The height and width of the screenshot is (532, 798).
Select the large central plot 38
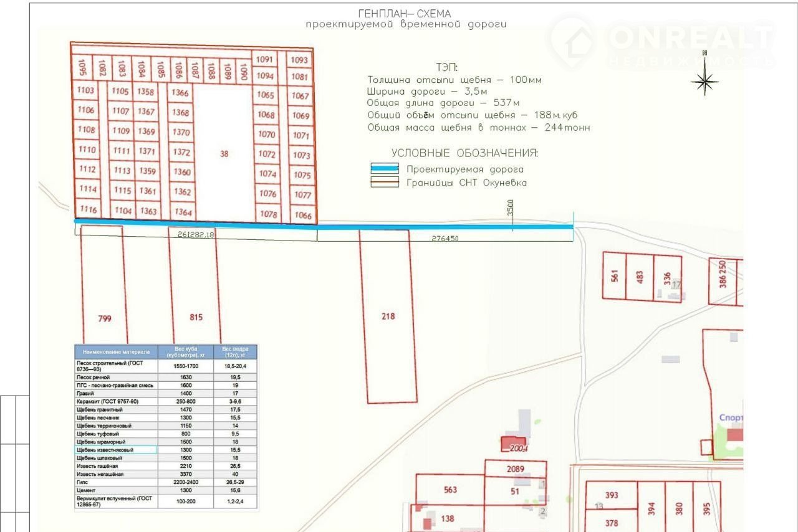coord(224,154)
